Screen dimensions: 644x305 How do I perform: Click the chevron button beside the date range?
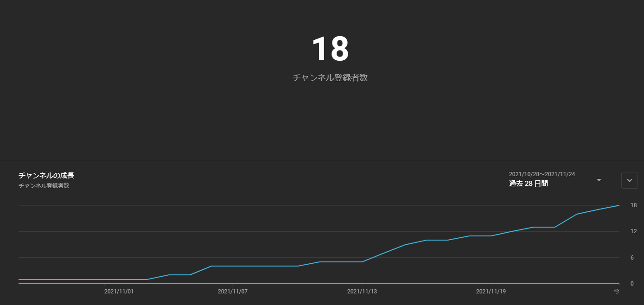point(629,180)
